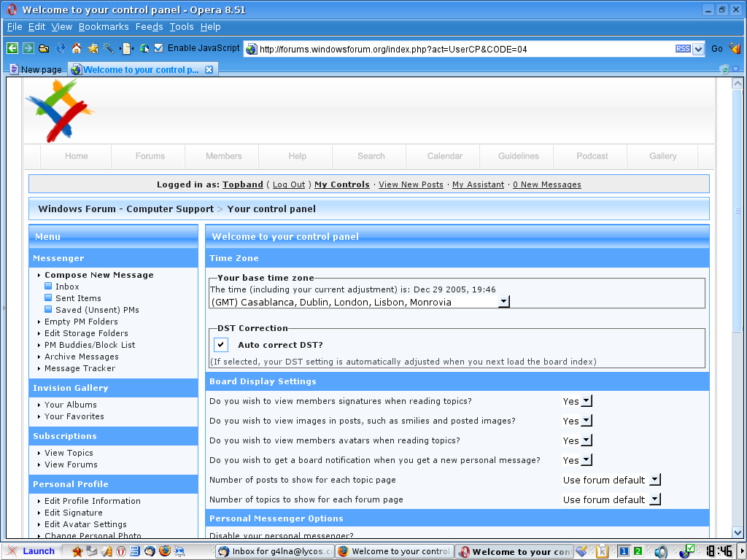Image resolution: width=747 pixels, height=560 pixels.
Task: Open Edit Signature link in Personal Profile
Action: pos(74,513)
